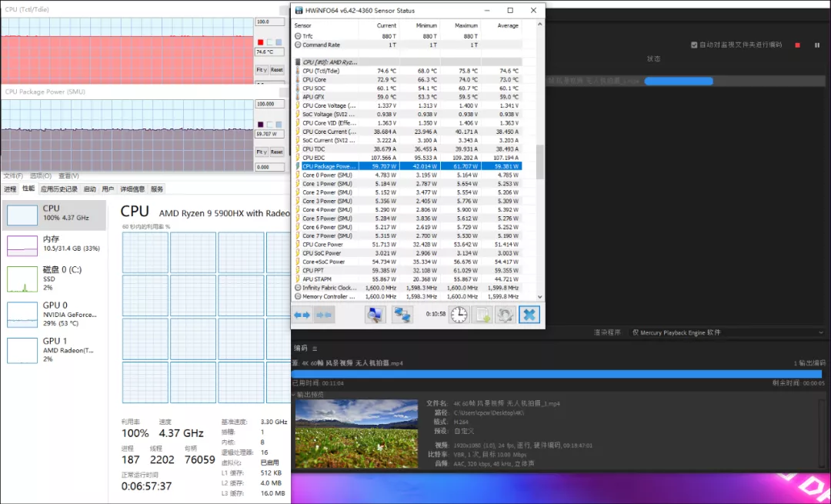Click CPU PPT lightning icon
Screen dimensions: 831x504
pyautogui.click(x=298, y=270)
